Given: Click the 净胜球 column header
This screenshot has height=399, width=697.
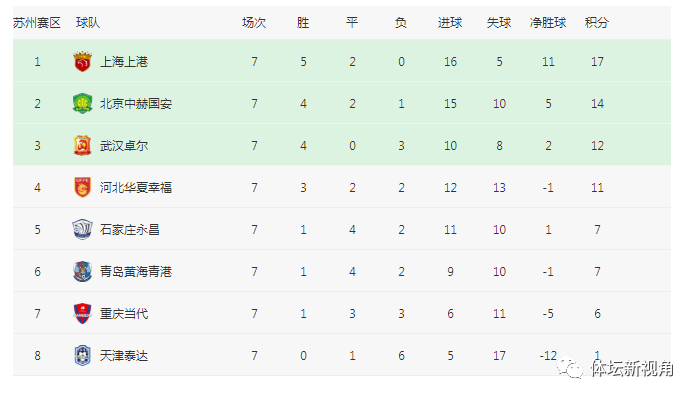Looking at the screenshot, I should 548,23.
